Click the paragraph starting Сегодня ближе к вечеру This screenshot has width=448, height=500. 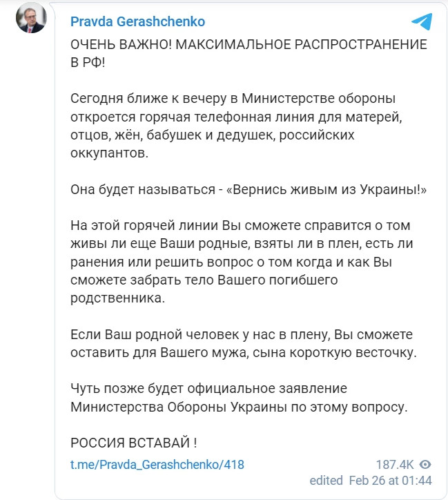(x=236, y=126)
